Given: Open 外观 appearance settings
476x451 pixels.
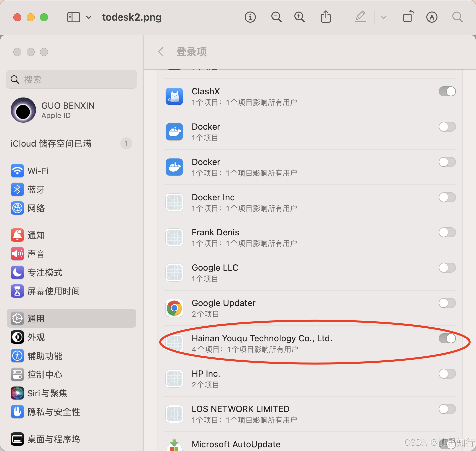Looking at the screenshot, I should [x=72, y=337].
